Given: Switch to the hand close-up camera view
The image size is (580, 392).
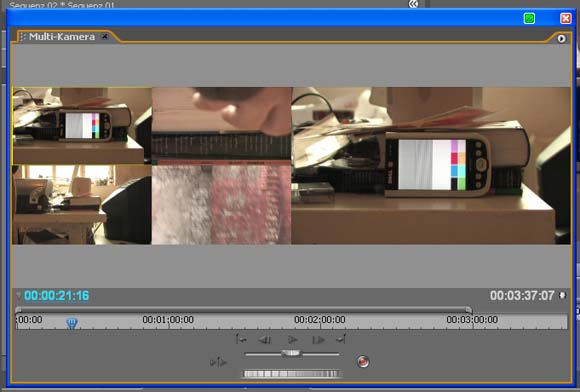Looking at the screenshot, I should 222,125.
